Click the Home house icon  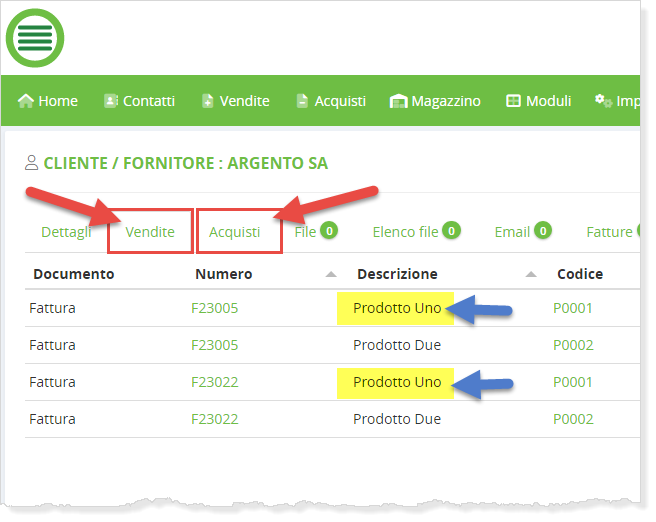click(26, 101)
